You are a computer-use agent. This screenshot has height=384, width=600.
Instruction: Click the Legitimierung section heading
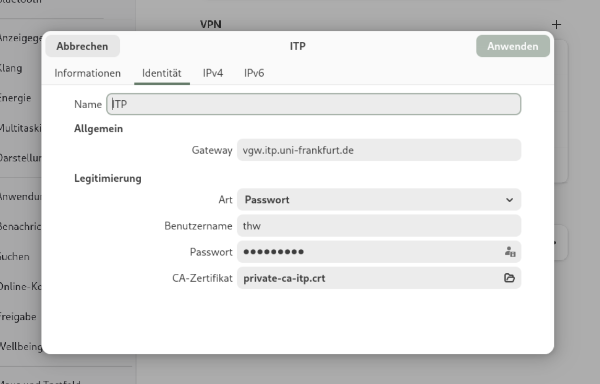tap(108, 179)
